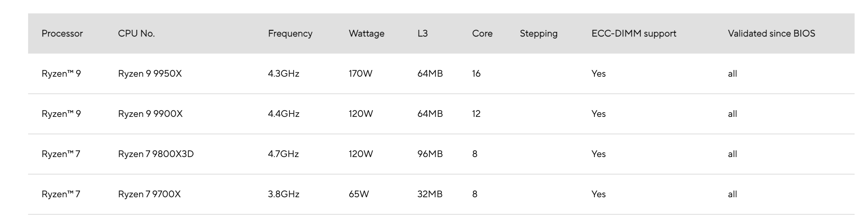Click the 170W wattage value
The image size is (868, 219).
[x=360, y=74]
